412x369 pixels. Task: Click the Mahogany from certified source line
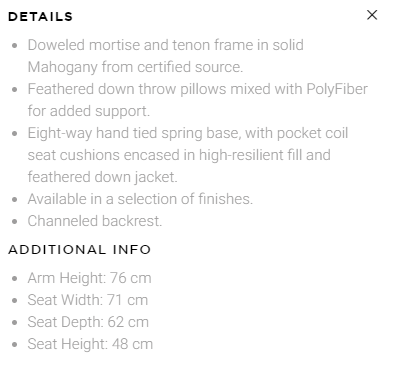point(135,67)
